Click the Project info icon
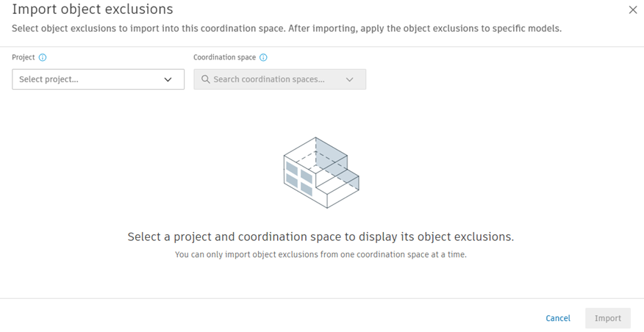The height and width of the screenshot is (332, 644). (x=43, y=57)
